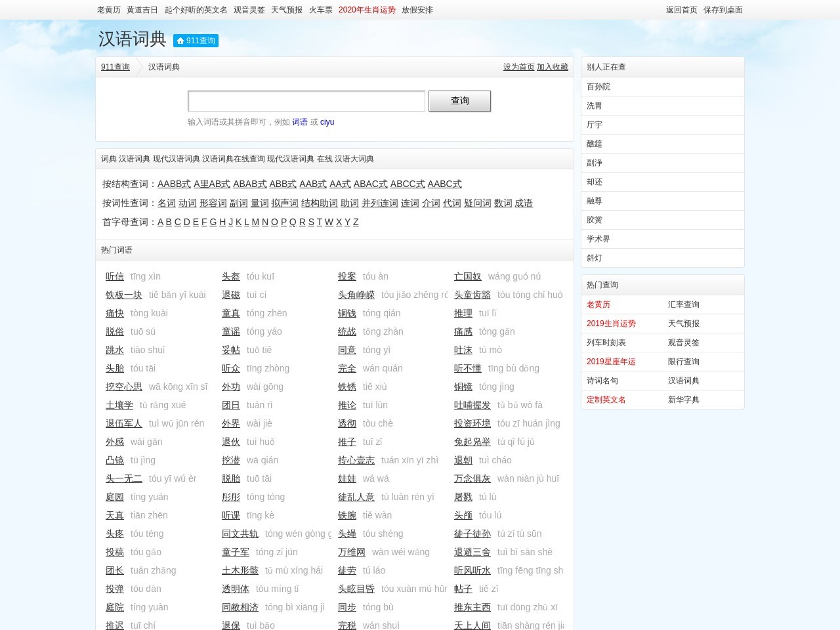This screenshot has width=840, height=630.
Task: Open 2020年生肖运势 top link
Action: tap(367, 10)
